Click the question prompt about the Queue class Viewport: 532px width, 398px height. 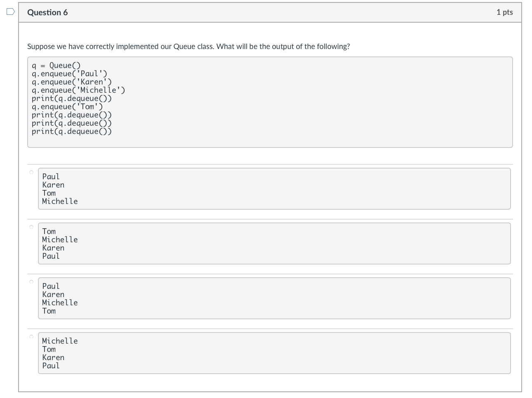[x=188, y=47]
